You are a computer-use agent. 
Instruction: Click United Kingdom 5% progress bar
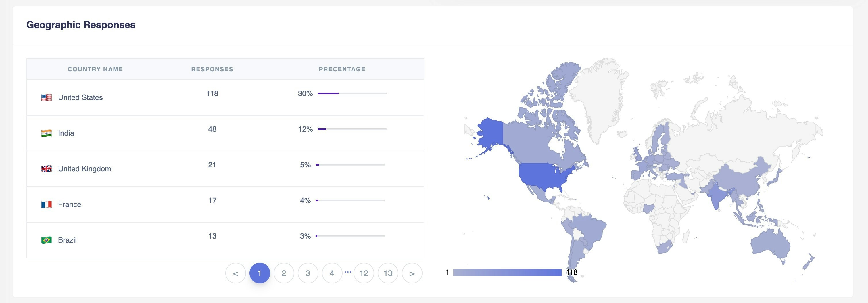pyautogui.click(x=350, y=165)
